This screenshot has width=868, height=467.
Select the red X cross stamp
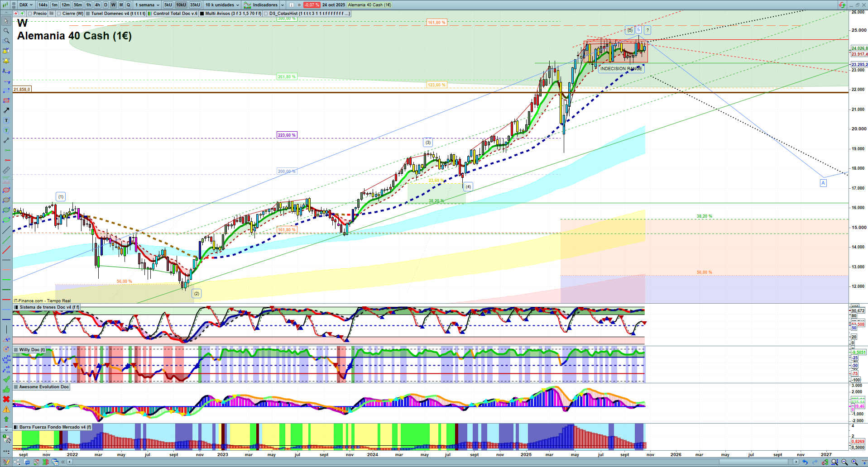(6, 399)
